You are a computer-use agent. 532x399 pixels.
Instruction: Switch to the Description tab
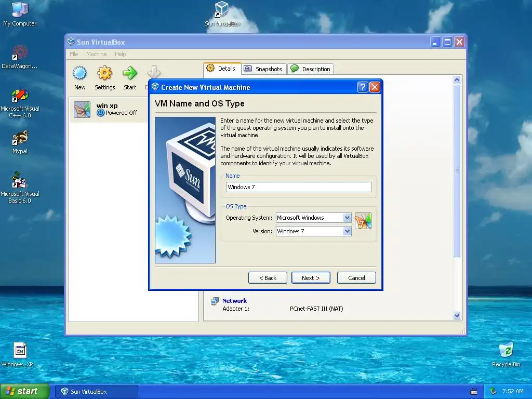pos(311,69)
